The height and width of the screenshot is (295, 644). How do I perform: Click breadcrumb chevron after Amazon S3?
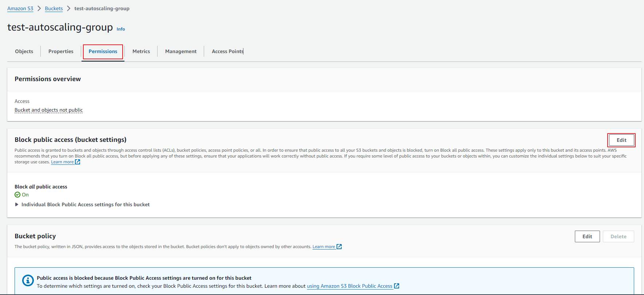(39, 8)
